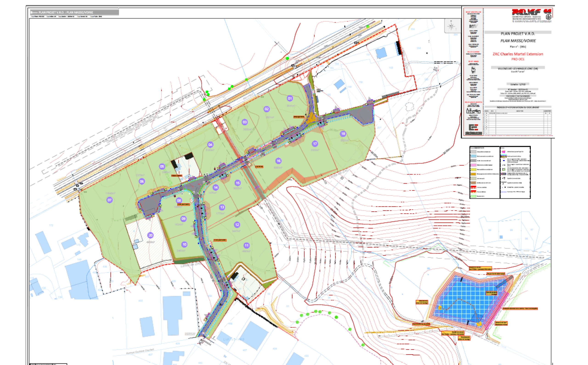Click the yellow legend color swatch

click(473, 170)
